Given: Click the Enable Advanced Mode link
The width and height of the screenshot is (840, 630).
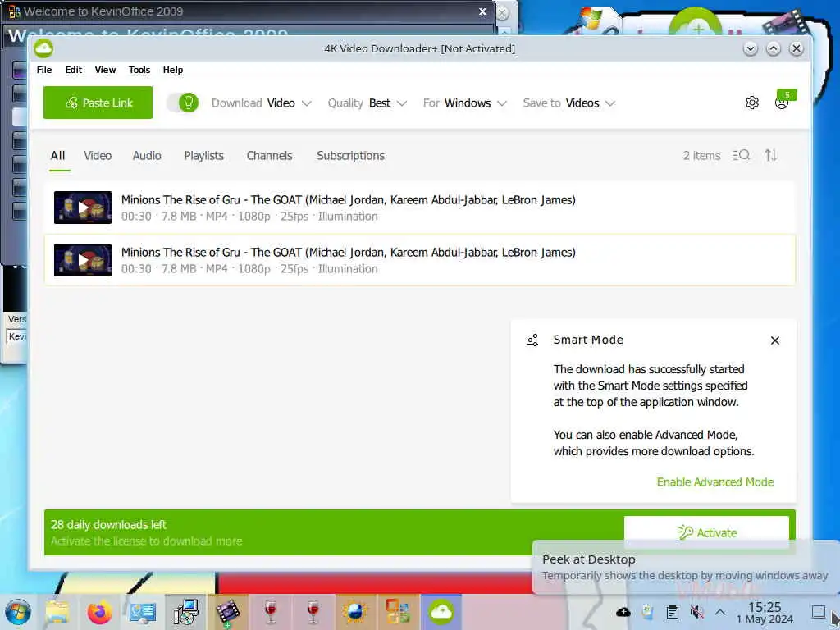Looking at the screenshot, I should [715, 482].
